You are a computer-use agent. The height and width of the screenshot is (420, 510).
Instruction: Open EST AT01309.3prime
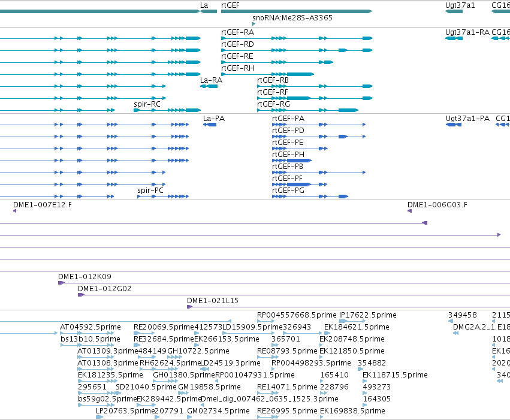click(108, 351)
